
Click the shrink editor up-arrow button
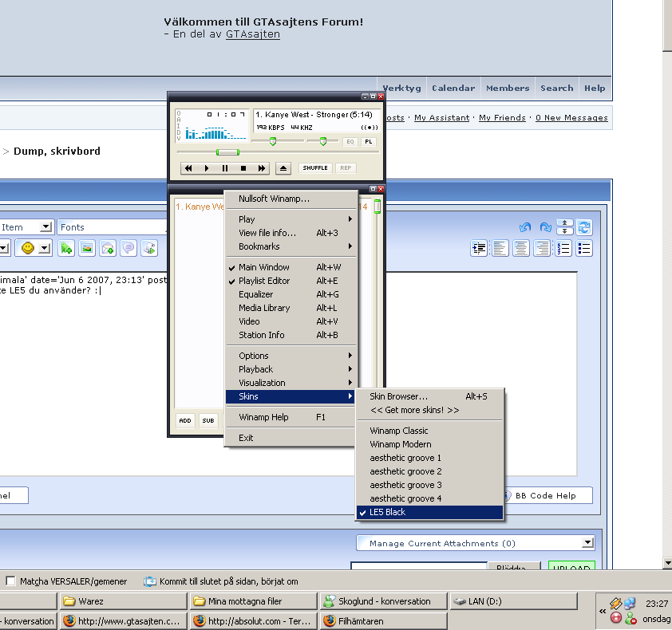(565, 222)
